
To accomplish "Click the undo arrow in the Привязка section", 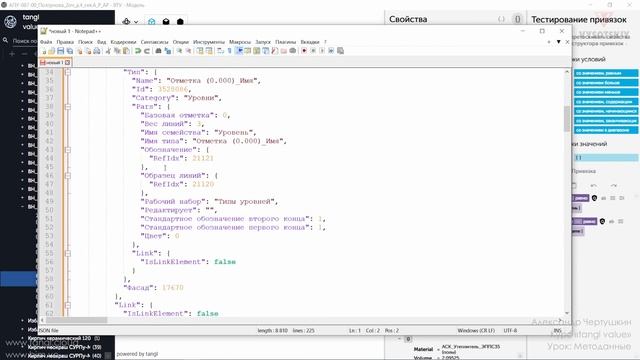I will [593, 185].
